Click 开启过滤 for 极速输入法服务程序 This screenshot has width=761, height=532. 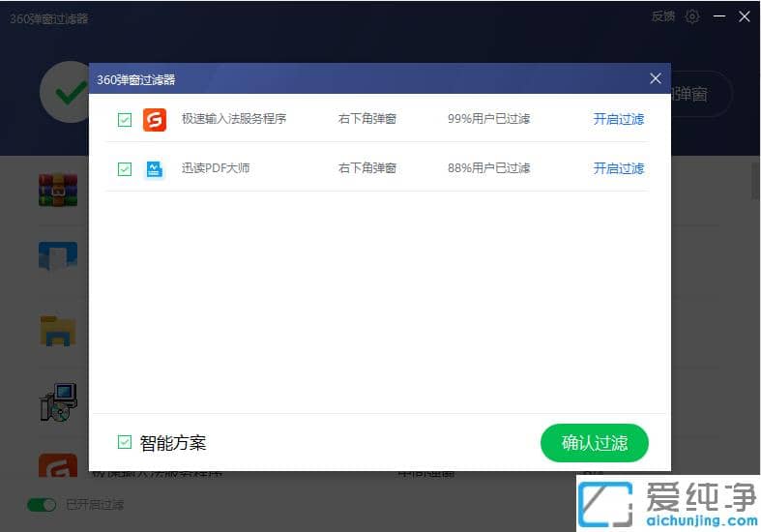coord(618,119)
